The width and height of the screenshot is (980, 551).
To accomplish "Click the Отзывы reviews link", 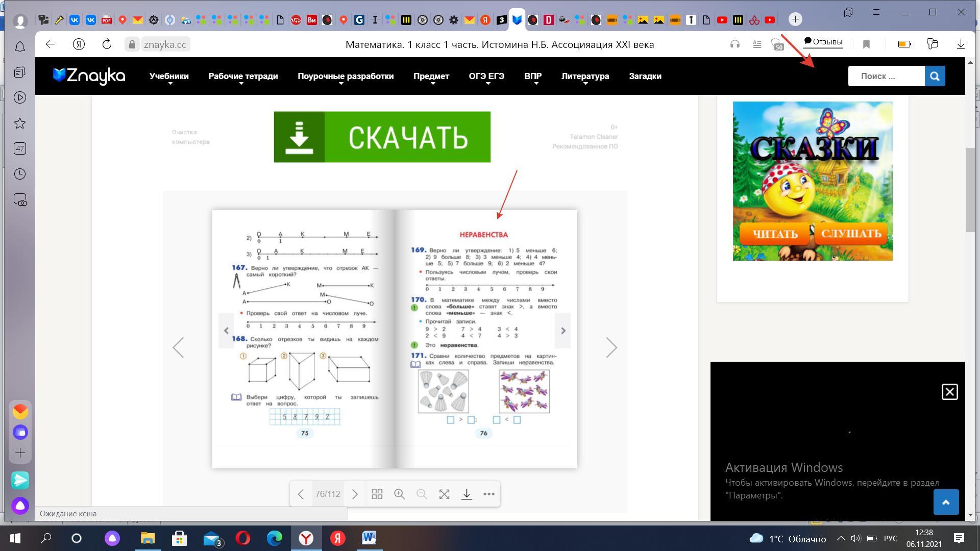I will point(823,42).
